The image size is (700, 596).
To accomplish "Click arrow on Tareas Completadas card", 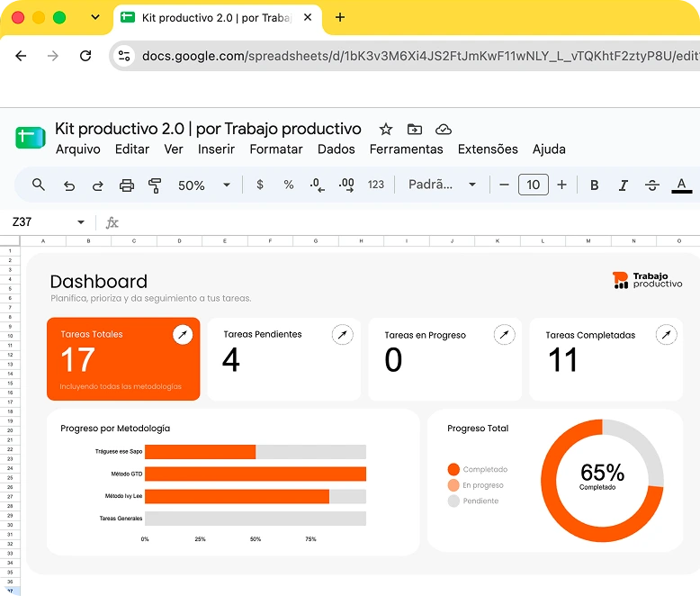I will coord(666,335).
